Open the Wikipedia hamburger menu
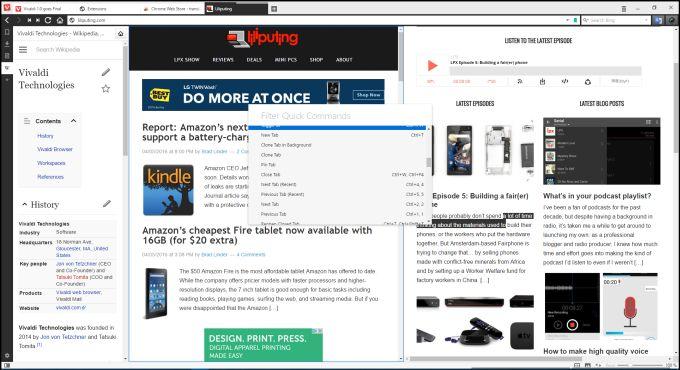 point(23,50)
